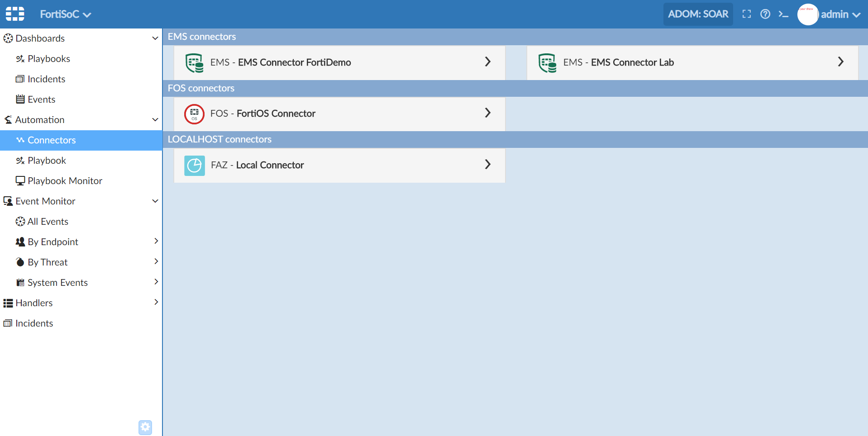
Task: Click the Events calendar icon
Action: tap(20, 99)
